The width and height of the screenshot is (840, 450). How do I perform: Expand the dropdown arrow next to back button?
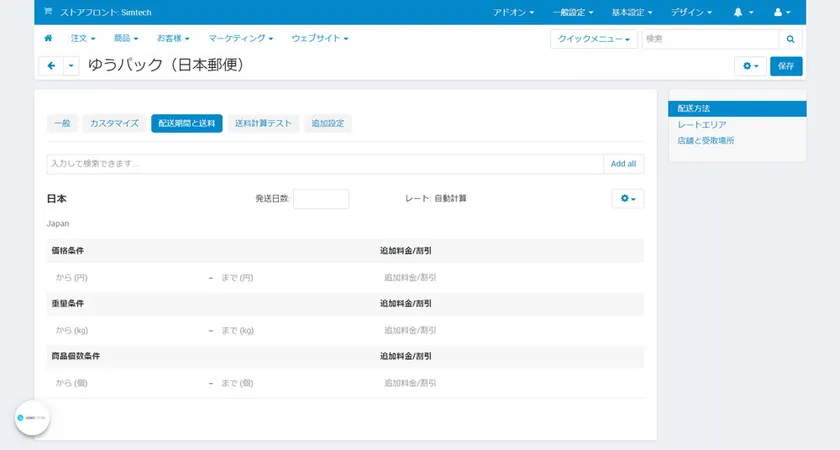[x=71, y=65]
